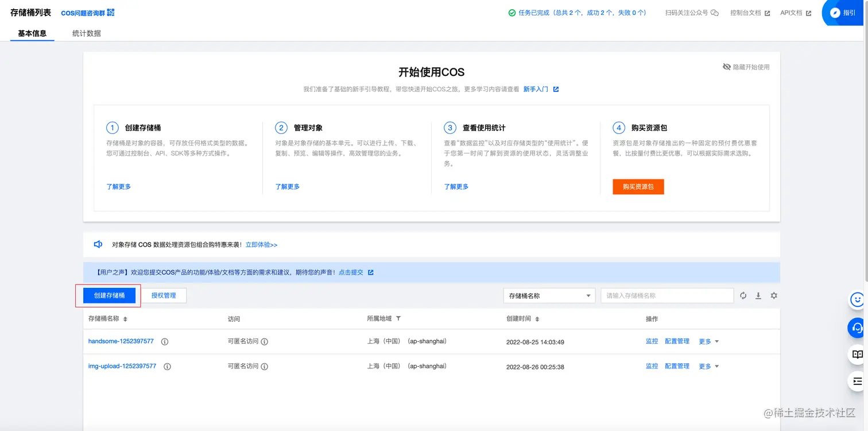The image size is (868, 431).
Task: Click the API文档 link text
Action: pyautogui.click(x=791, y=13)
